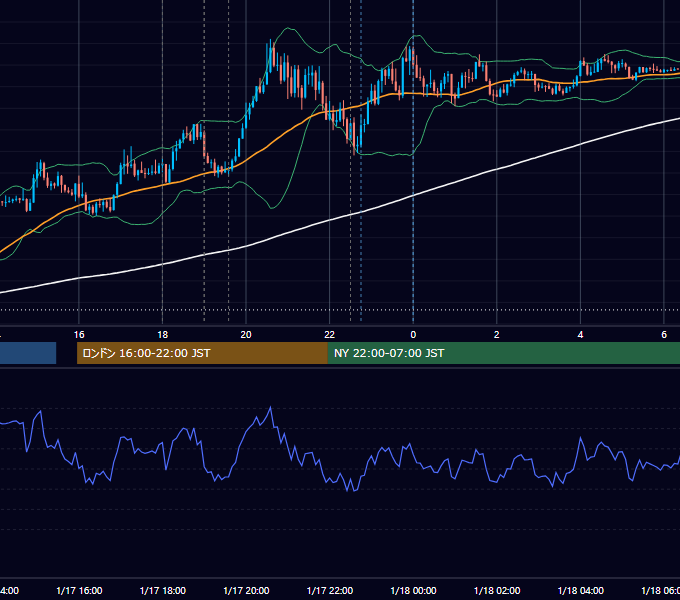Click the blue session bar left of ロンドン
The image size is (680, 600).
tap(28, 353)
